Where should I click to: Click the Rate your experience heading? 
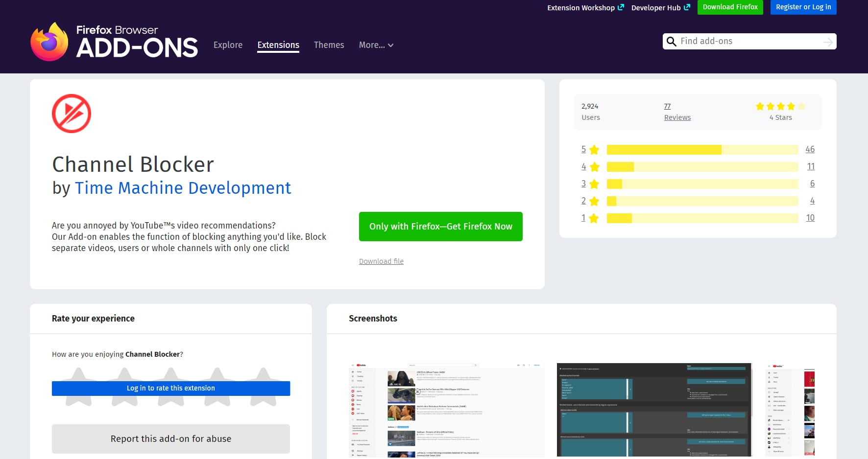(93, 319)
